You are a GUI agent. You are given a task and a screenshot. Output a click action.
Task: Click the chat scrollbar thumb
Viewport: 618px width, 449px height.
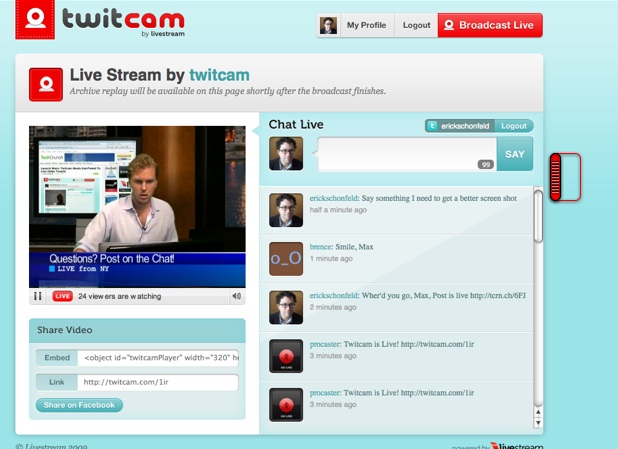click(538, 216)
